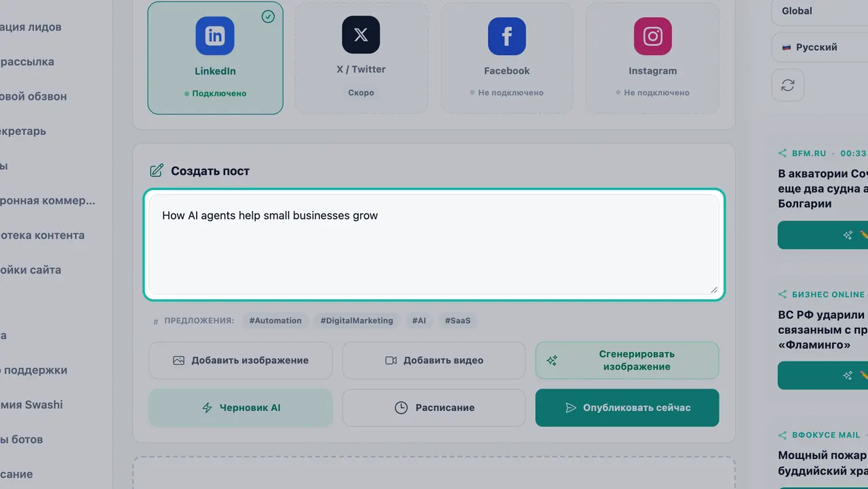The width and height of the screenshot is (868, 489).
Task: Open the news headline starting 'ВС РФ ударили'
Action: (823, 330)
